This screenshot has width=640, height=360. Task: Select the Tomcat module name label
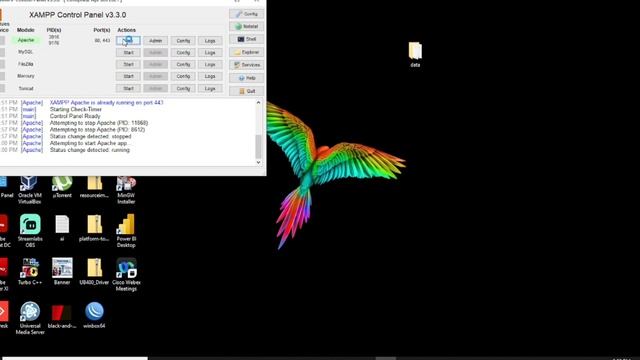26,88
